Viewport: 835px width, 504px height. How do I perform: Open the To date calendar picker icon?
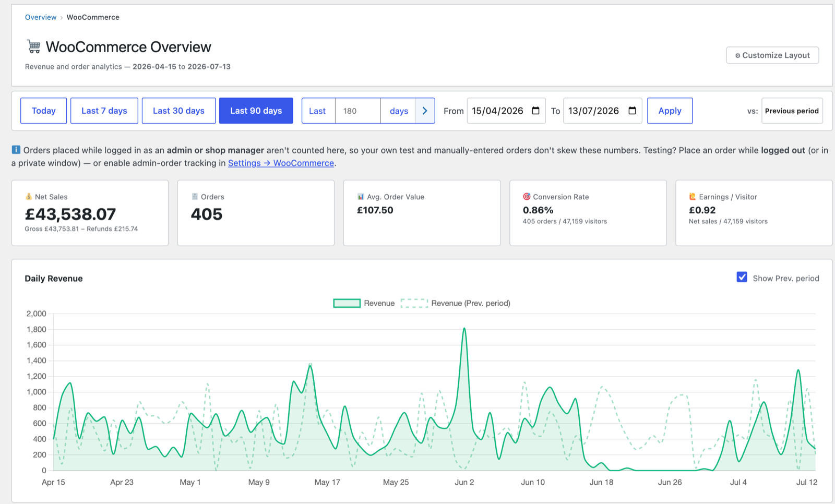click(632, 111)
